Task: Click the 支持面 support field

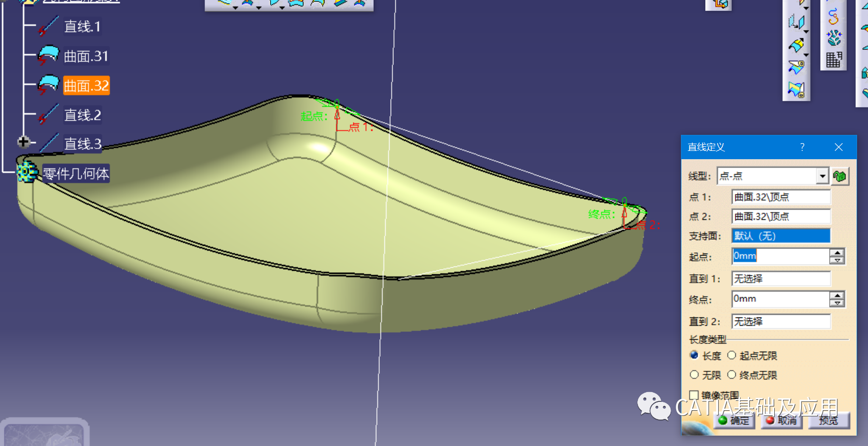Action: click(x=781, y=236)
